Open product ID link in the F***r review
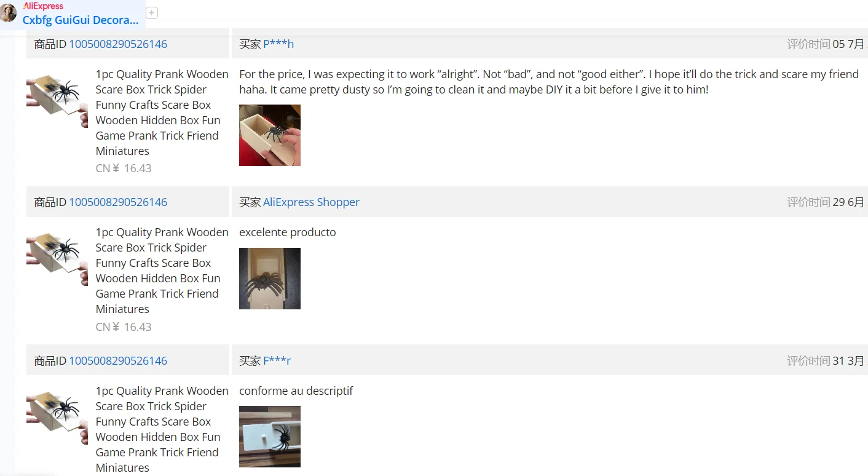The image size is (868, 476). pyautogui.click(x=118, y=361)
